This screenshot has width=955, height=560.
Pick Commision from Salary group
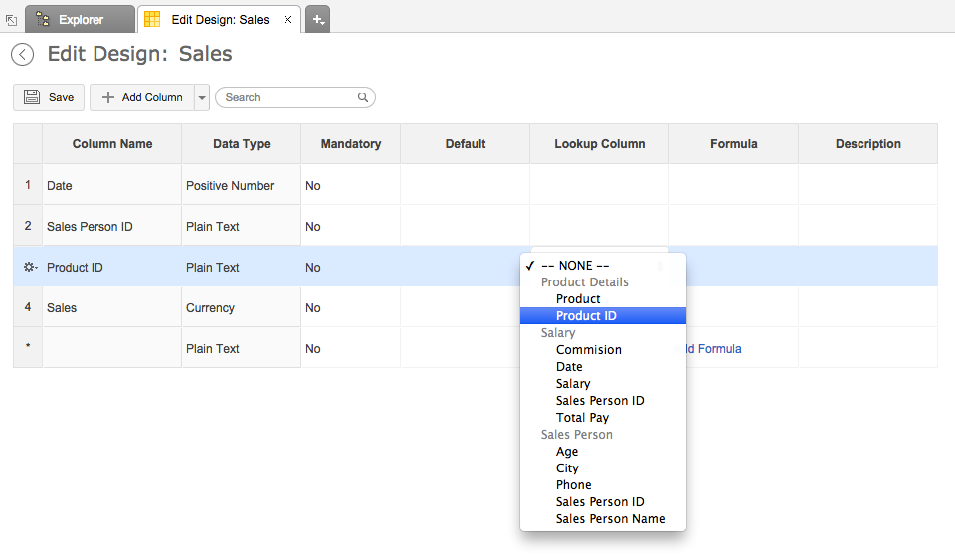(x=588, y=350)
